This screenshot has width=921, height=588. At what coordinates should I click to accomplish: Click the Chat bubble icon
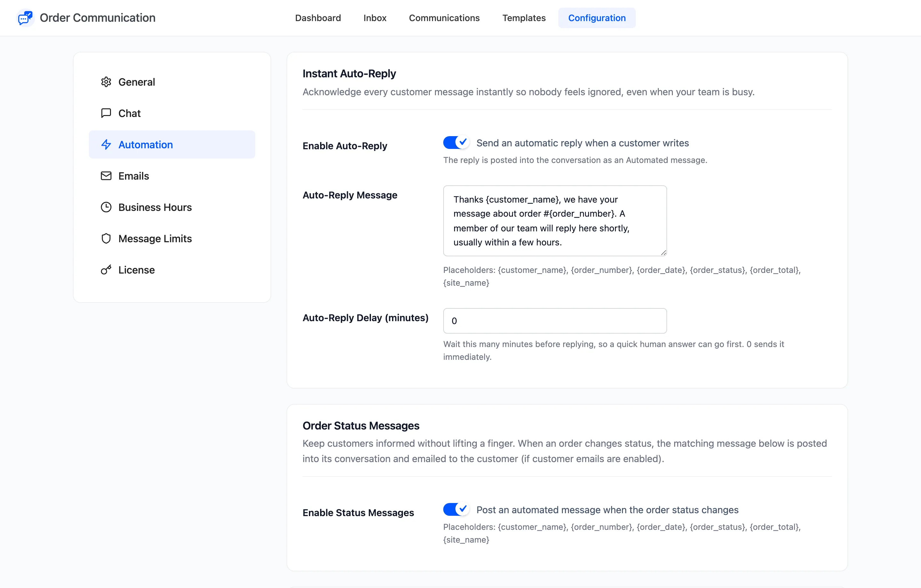point(106,113)
